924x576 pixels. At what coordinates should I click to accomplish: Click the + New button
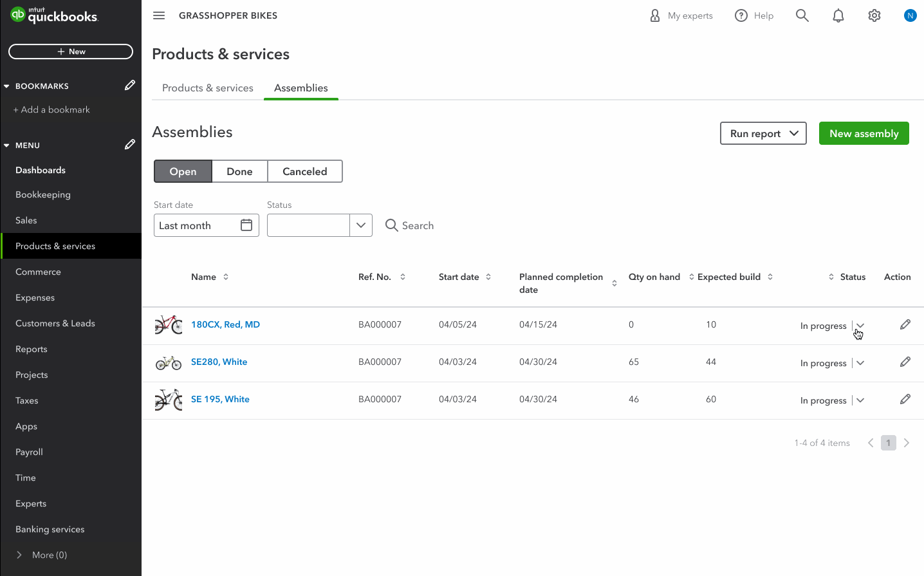click(x=71, y=51)
